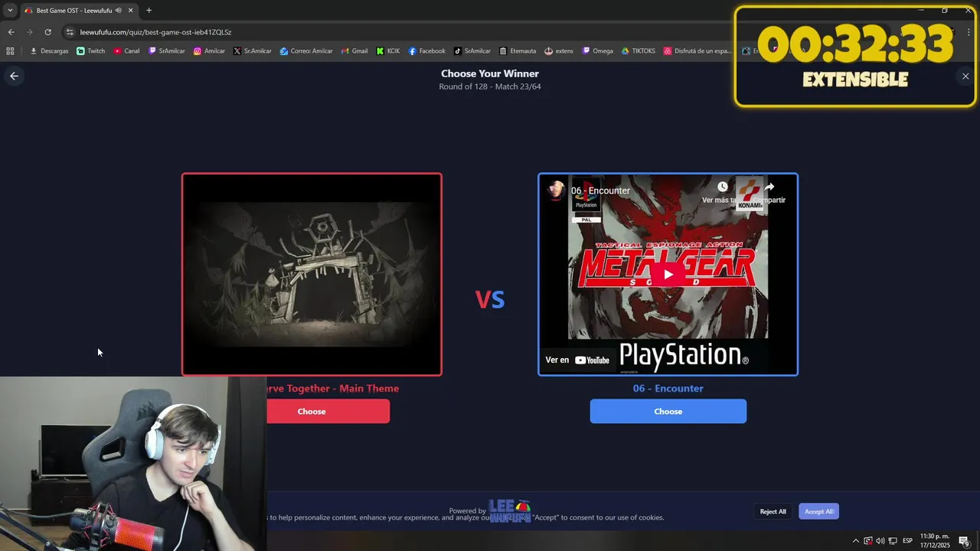Open the Eternauta bookmark

point(517,51)
